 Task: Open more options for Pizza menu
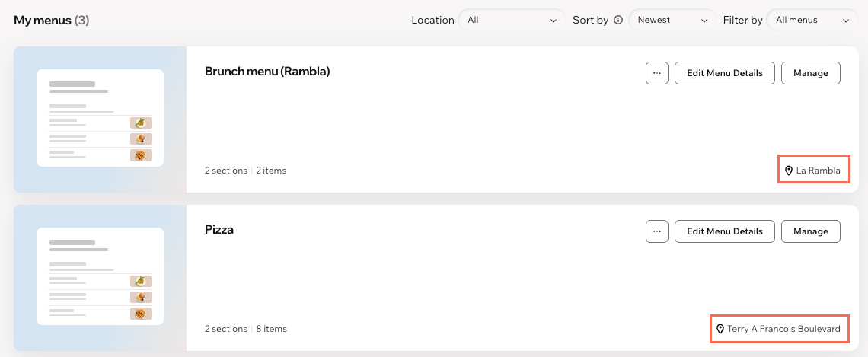tap(656, 231)
